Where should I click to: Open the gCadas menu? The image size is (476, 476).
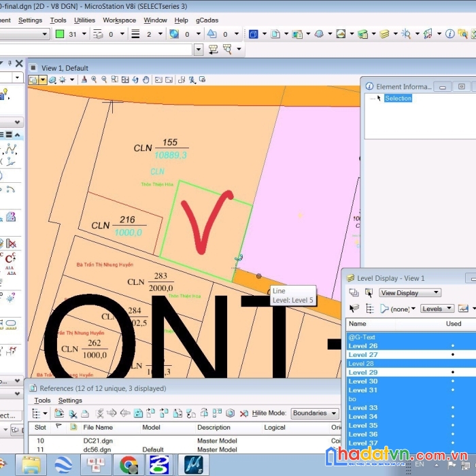(x=207, y=20)
